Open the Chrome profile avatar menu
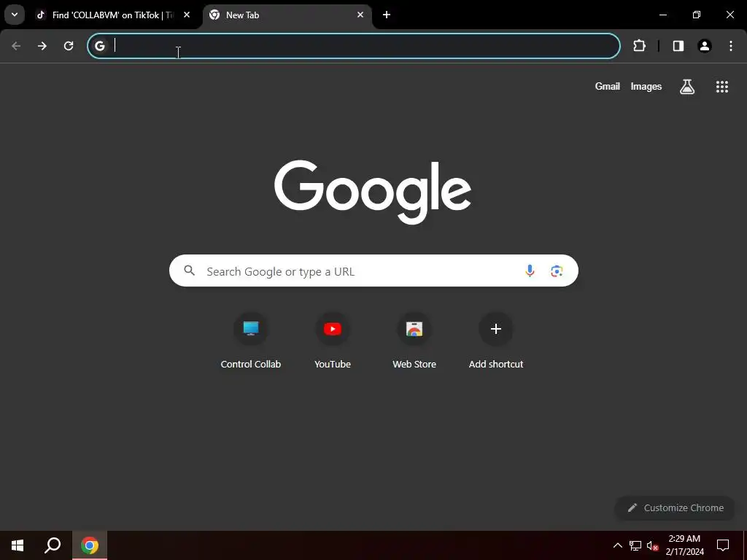 click(x=705, y=46)
